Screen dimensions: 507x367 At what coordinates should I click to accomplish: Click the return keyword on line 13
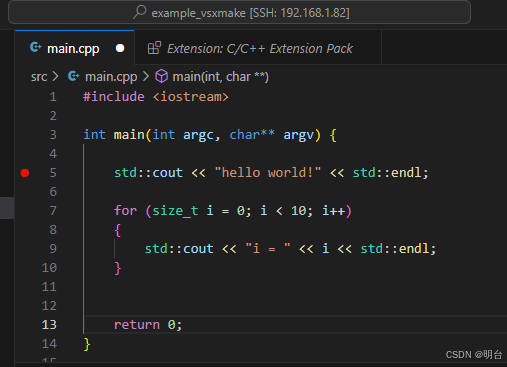[137, 325]
